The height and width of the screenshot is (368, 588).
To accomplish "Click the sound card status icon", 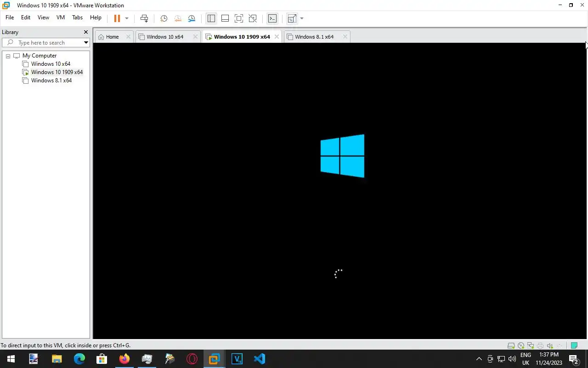I will (550, 345).
